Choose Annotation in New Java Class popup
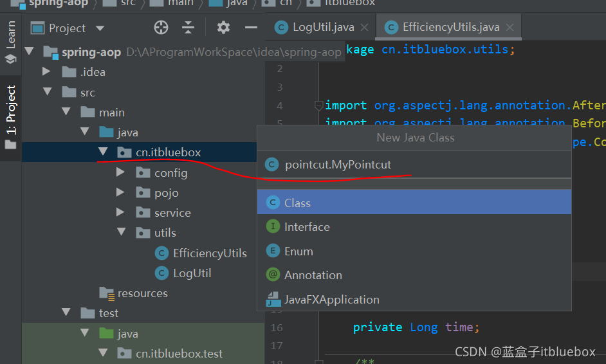Viewport: 606px width, 364px height. tap(414, 275)
